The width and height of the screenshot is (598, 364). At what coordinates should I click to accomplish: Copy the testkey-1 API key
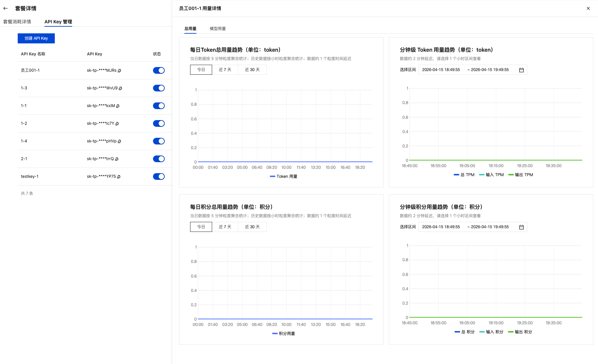(x=119, y=177)
